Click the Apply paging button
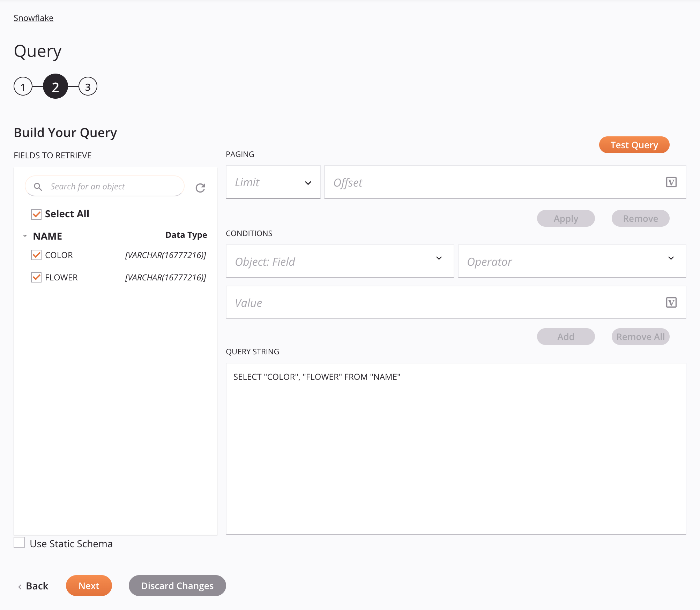 point(565,218)
